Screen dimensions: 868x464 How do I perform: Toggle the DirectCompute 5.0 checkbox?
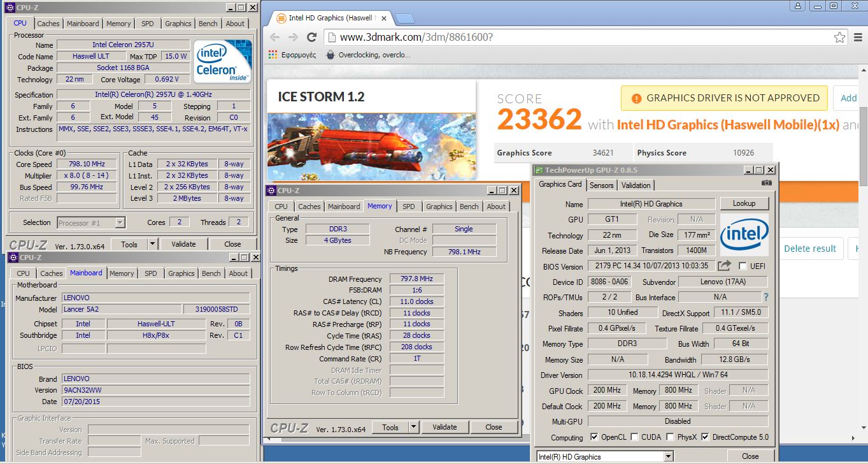(705, 437)
